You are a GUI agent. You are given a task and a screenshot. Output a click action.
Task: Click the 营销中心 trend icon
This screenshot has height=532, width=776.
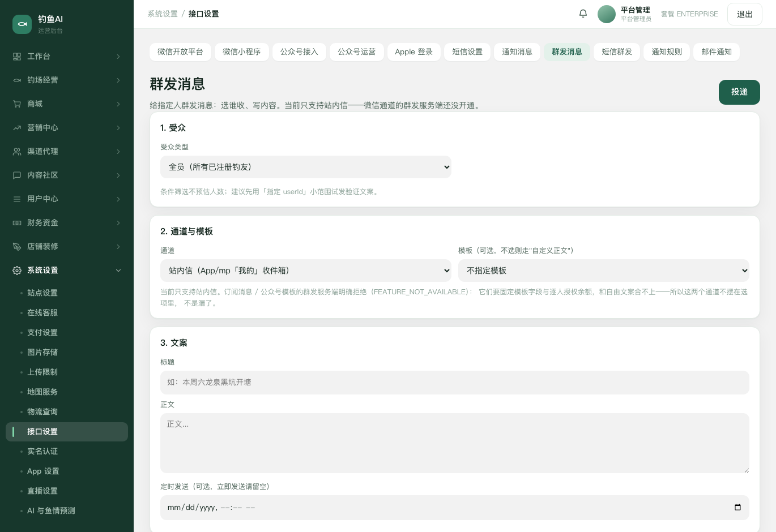pyautogui.click(x=17, y=128)
